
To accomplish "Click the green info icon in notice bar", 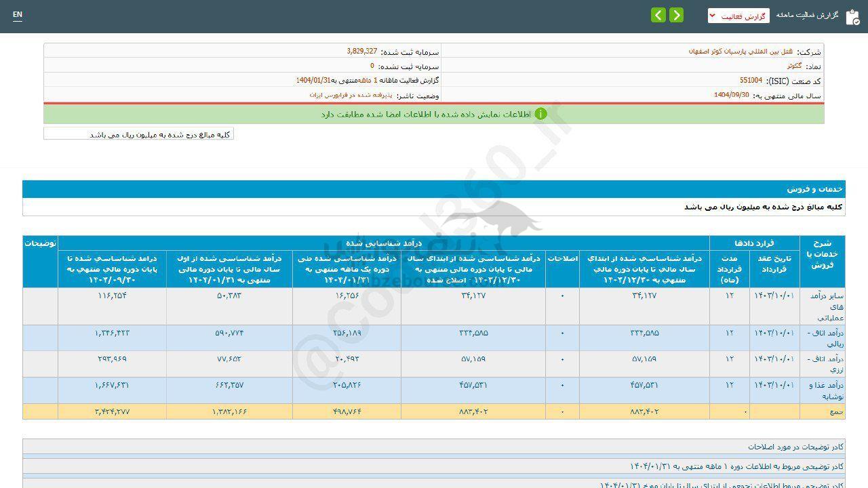I will [x=540, y=114].
